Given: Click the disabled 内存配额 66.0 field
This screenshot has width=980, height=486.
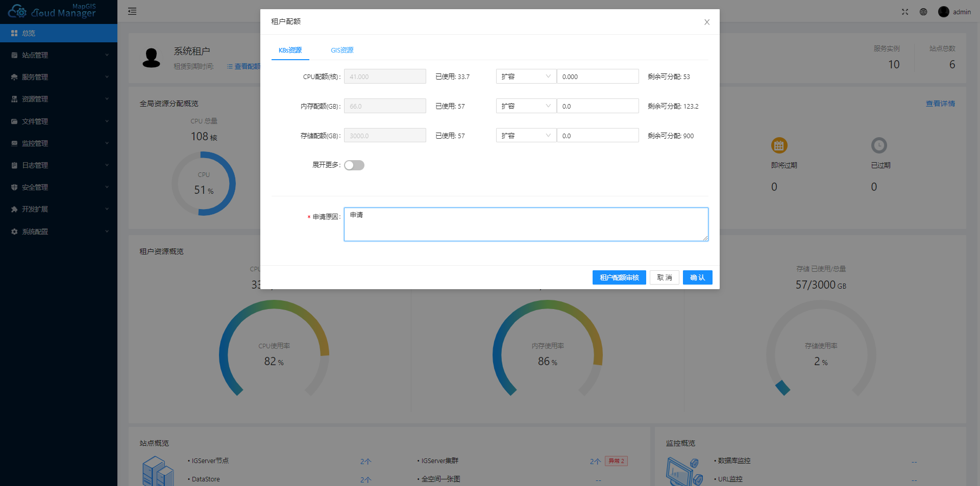Looking at the screenshot, I should point(385,106).
